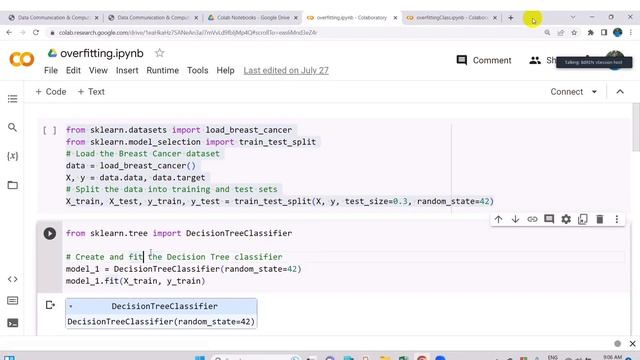The width and height of the screenshot is (640, 360).
Task: Open Last edited on July 27 link
Action: coord(286,70)
